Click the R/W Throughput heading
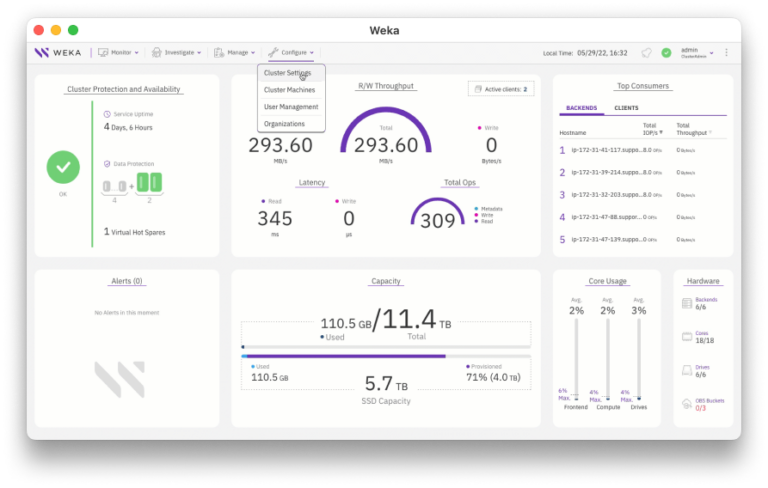The height and width of the screenshot is (488, 768). [386, 86]
